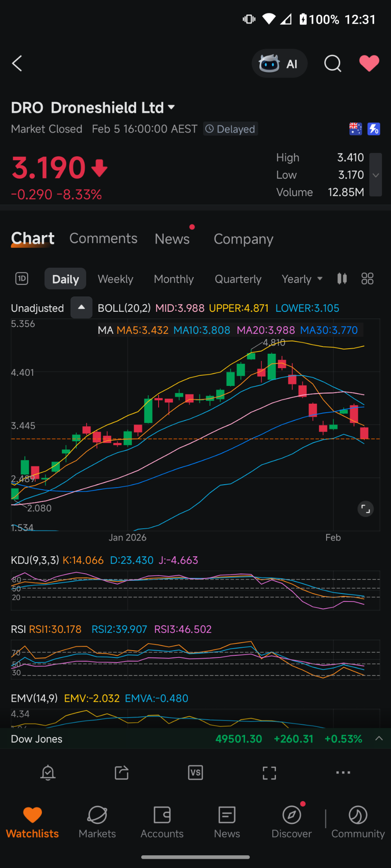Collapse indicators with Unadjusted up arrow
The height and width of the screenshot is (868, 391).
coord(81,308)
